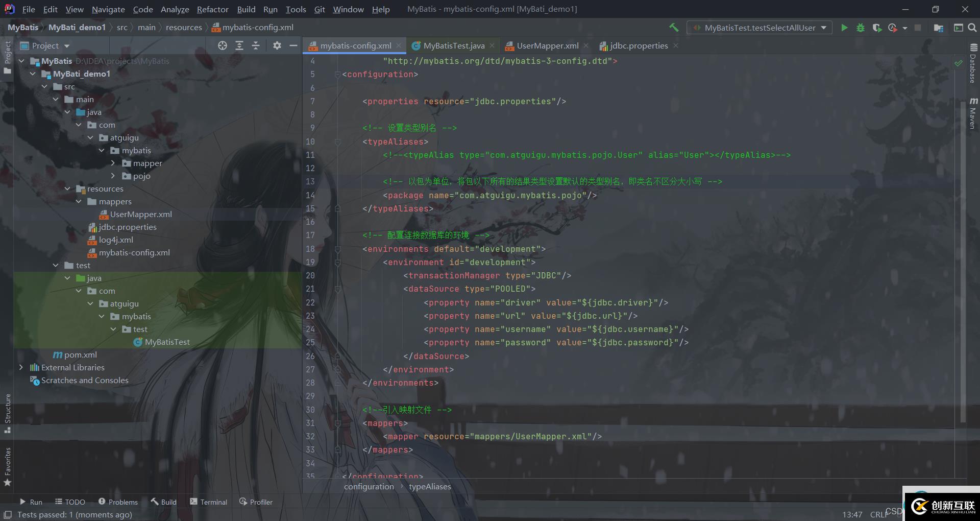This screenshot has height=521, width=980.
Task: Click the inspection green checkmark in editor
Action: [x=959, y=63]
